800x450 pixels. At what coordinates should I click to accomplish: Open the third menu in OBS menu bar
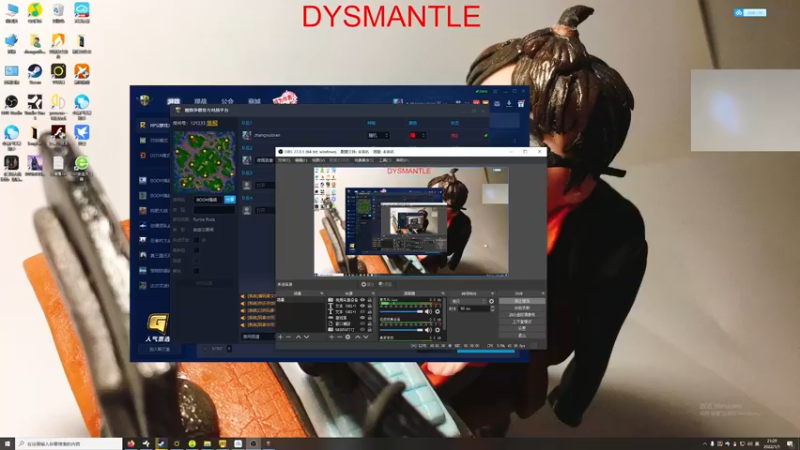coord(318,160)
